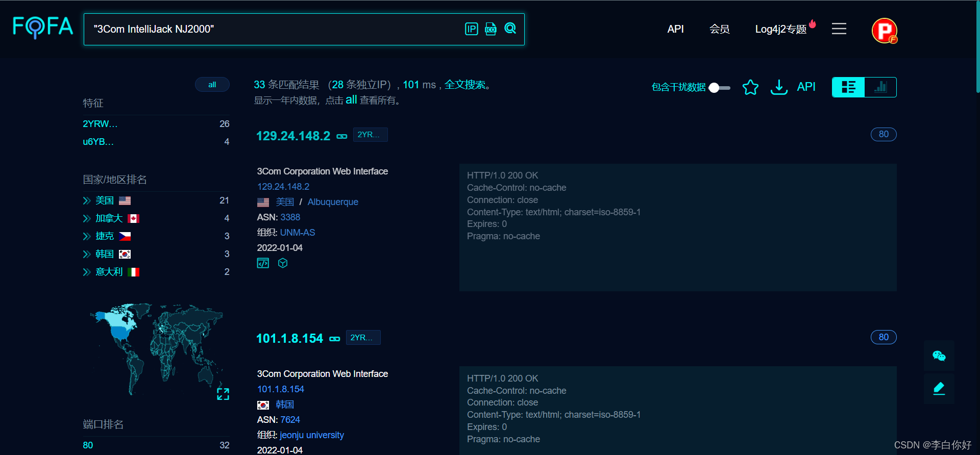The height and width of the screenshot is (455, 980).
Task: Switch to the chart statistics view icon
Action: coord(880,87)
